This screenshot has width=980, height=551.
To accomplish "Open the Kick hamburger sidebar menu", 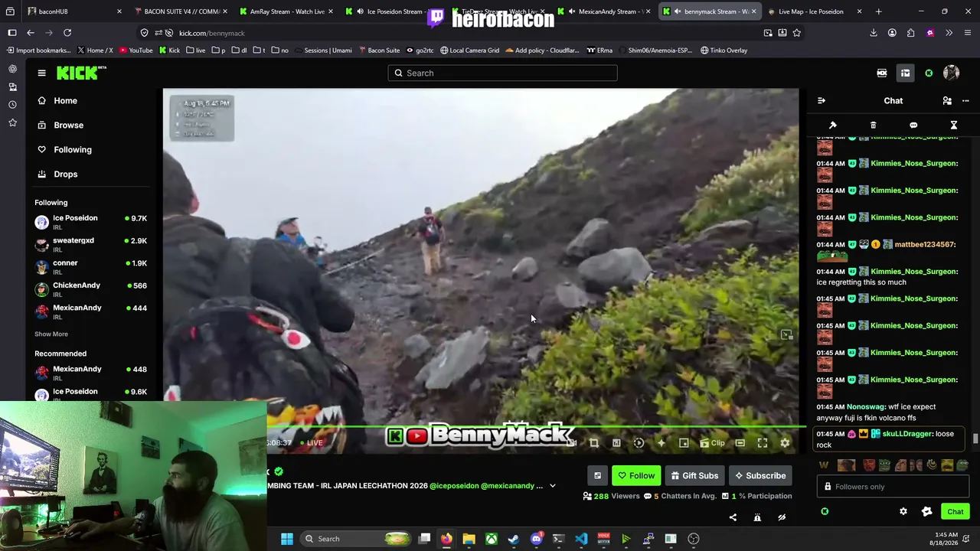I will click(x=41, y=73).
